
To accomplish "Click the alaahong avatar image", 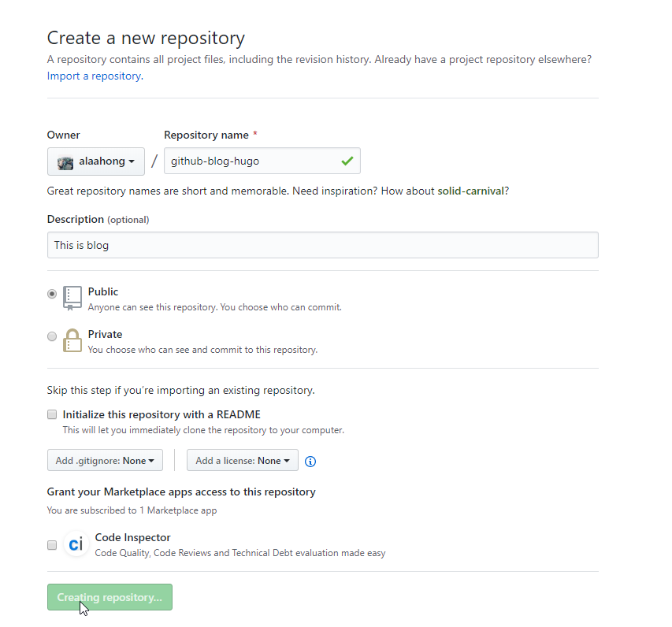I will (x=65, y=163).
